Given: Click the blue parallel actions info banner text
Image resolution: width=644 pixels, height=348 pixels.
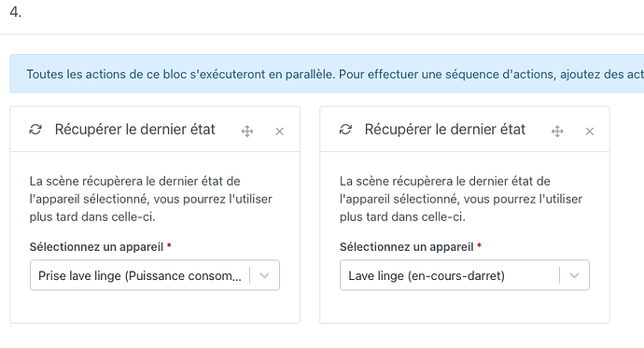Looking at the screenshot, I should [x=335, y=75].
